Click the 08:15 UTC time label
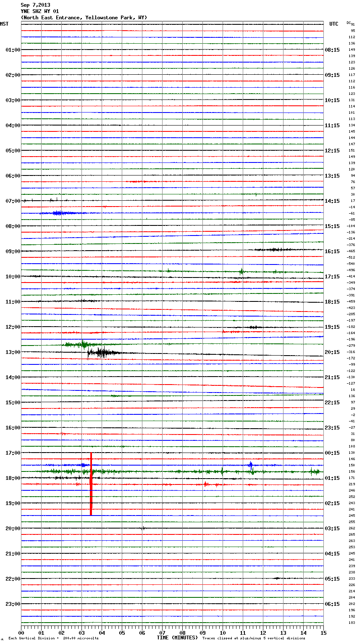Viewport: 357px width, 644px height. click(x=332, y=50)
